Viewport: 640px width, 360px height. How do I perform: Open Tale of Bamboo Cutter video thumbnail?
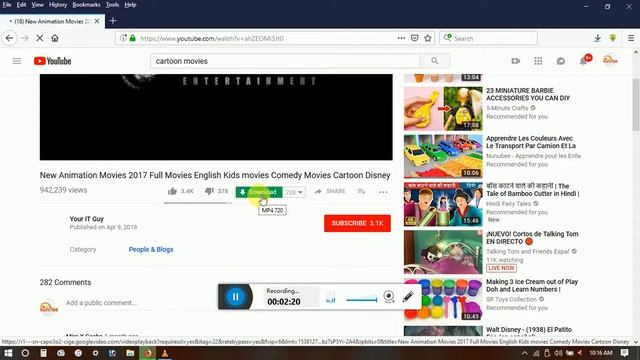coord(443,204)
